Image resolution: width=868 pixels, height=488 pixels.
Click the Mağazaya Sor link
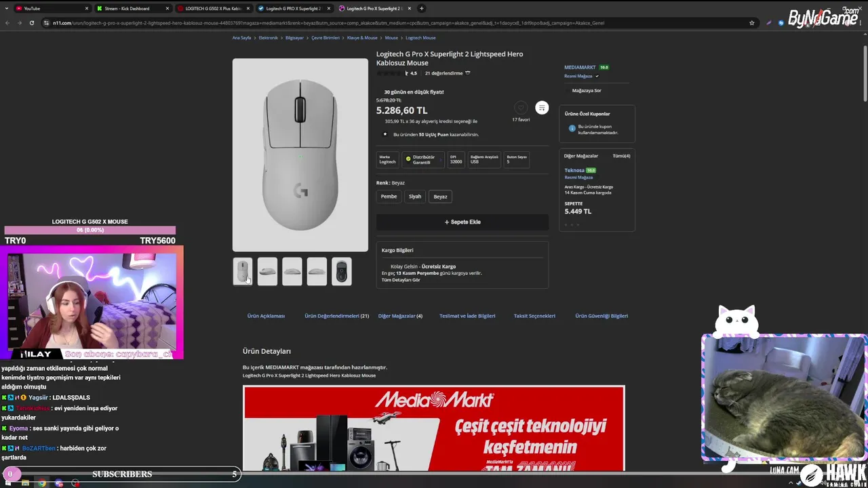587,90
